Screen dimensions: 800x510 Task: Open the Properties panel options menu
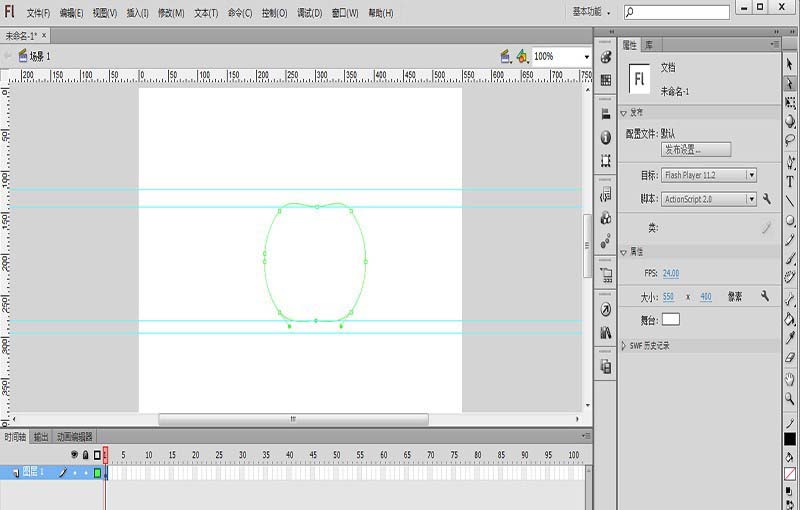774,44
